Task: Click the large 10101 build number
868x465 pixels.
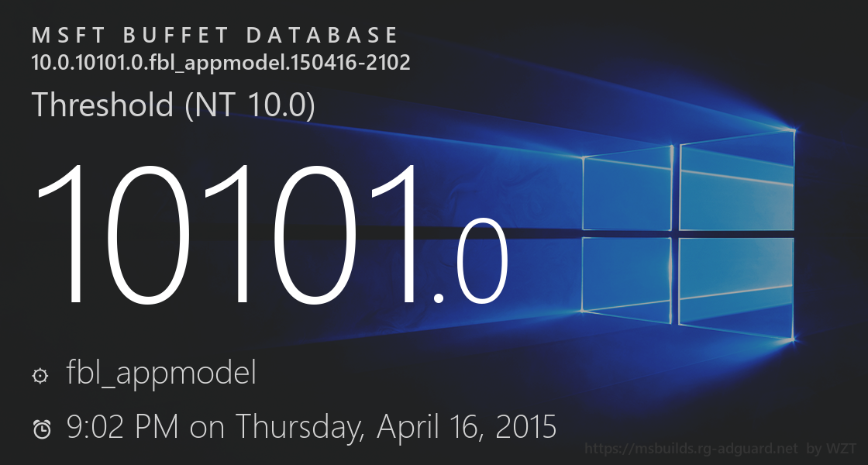Action: click(x=225, y=232)
